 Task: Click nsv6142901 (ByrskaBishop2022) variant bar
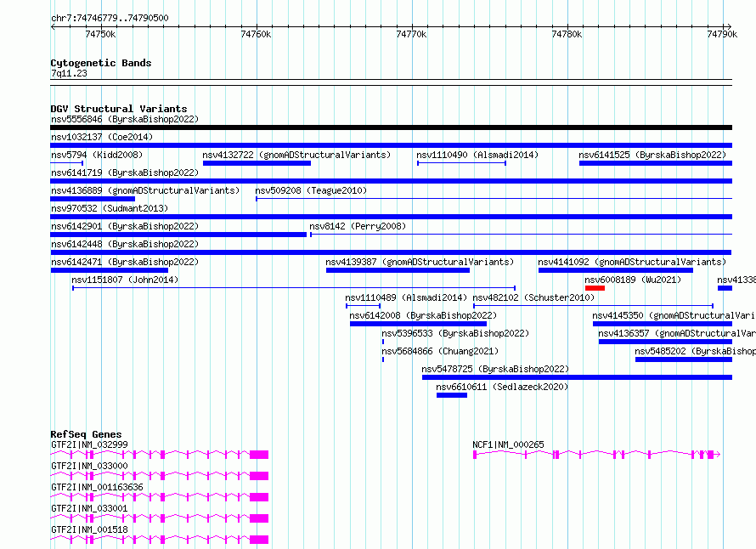tap(178, 235)
